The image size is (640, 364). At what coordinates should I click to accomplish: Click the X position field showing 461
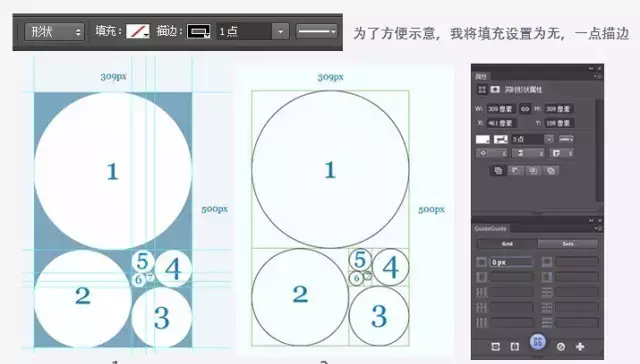[501, 123]
